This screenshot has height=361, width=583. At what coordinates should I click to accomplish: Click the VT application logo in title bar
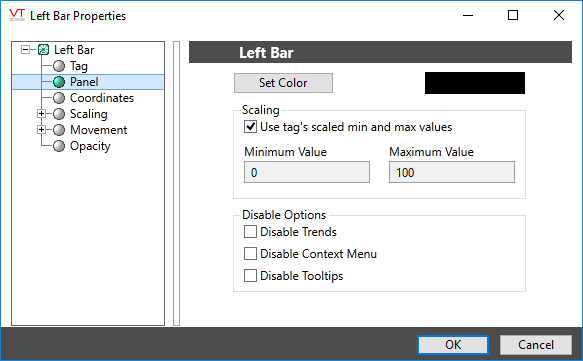(17, 15)
